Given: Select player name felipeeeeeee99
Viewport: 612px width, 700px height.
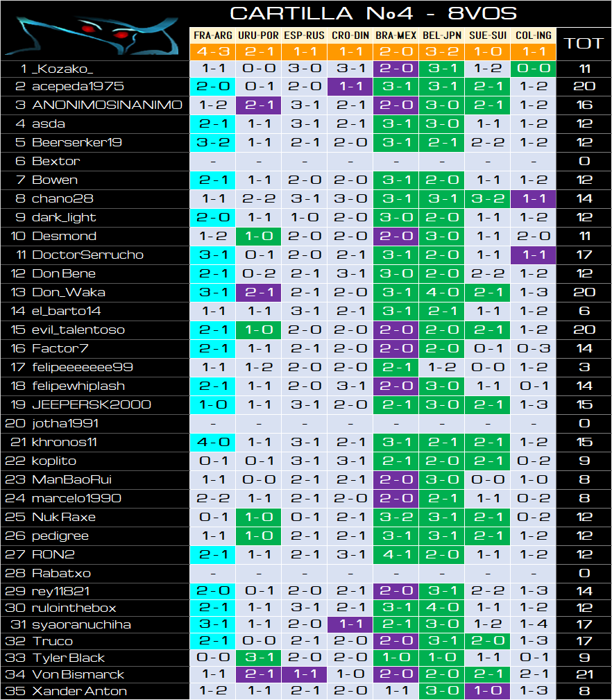Looking at the screenshot, I should coord(83,368).
